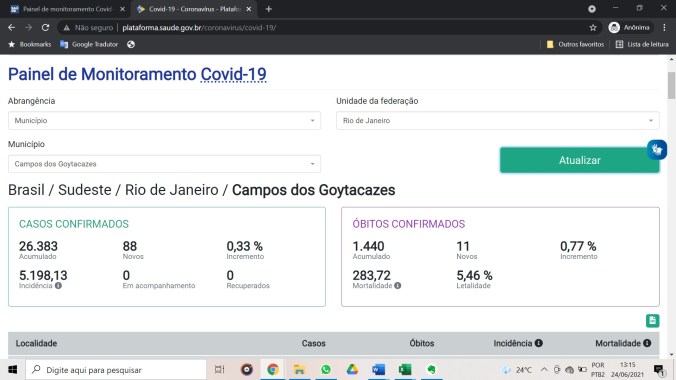Click the globe bookmark icon
This screenshot has width=676, height=380.
pos(131,44)
